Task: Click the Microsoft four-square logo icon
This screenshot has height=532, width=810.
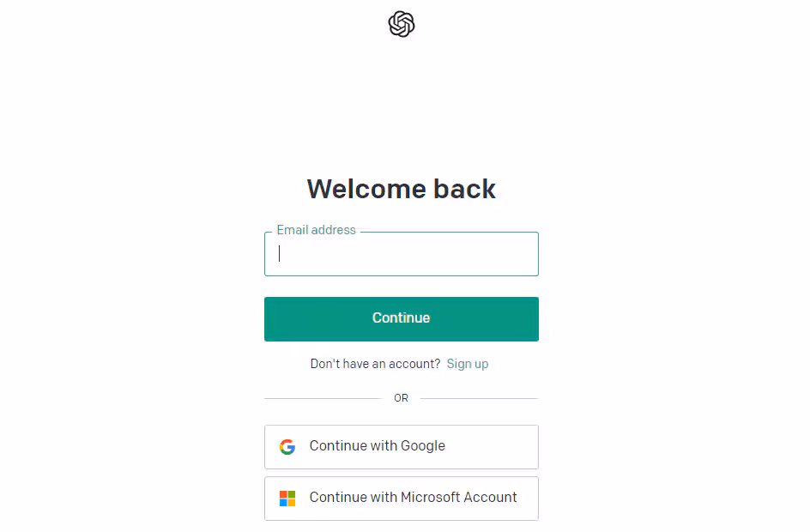Action: pyautogui.click(x=287, y=499)
